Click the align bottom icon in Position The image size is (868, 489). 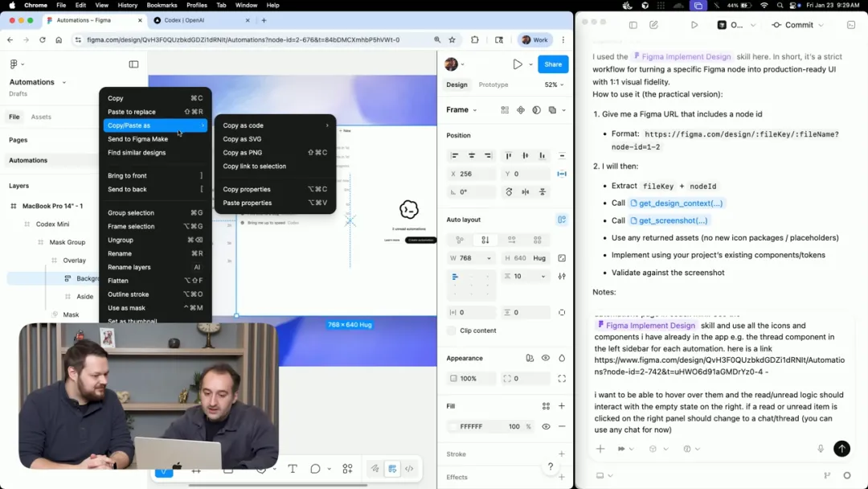(542, 155)
